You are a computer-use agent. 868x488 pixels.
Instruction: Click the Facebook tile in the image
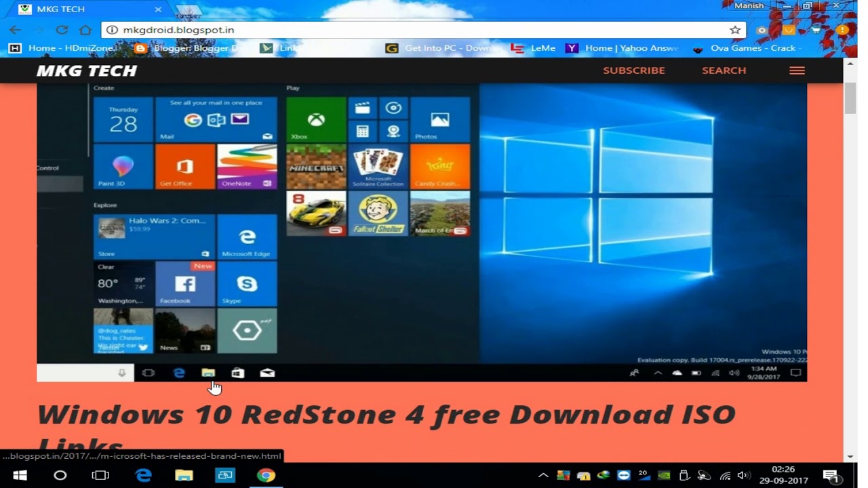point(184,284)
